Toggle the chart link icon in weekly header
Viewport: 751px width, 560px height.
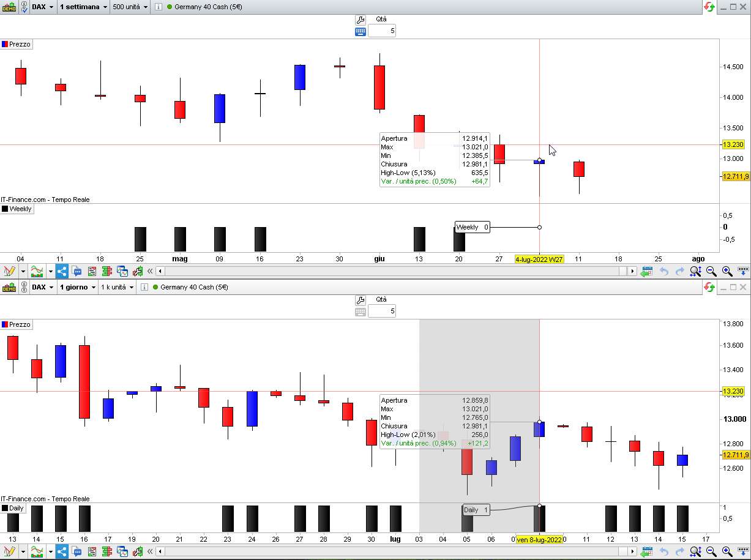(x=23, y=7)
